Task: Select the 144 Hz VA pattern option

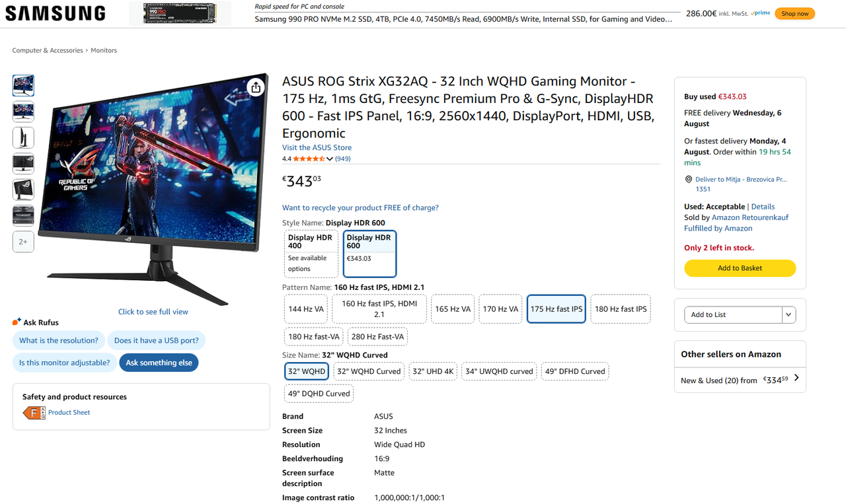Action: pos(306,308)
